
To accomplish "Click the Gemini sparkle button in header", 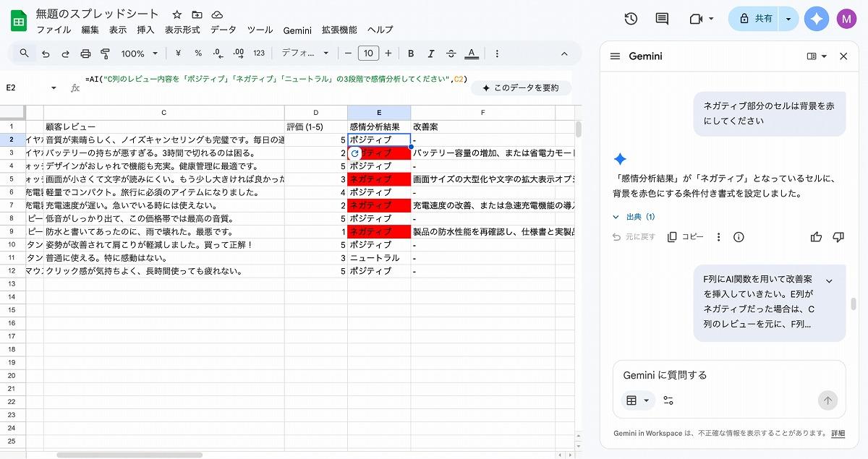I will [x=817, y=19].
